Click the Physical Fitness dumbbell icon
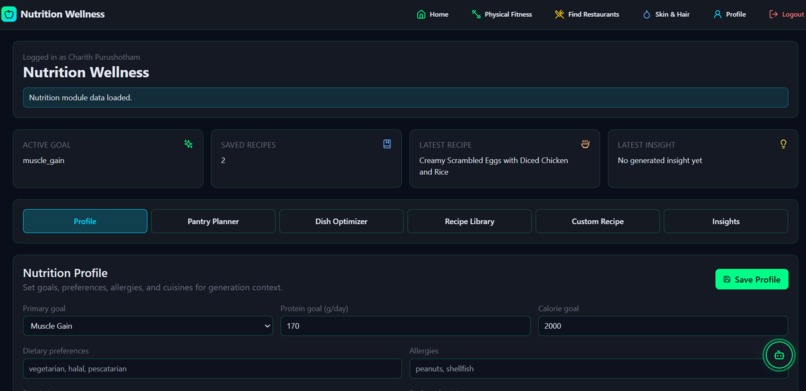This screenshot has height=391, width=806. 476,14
